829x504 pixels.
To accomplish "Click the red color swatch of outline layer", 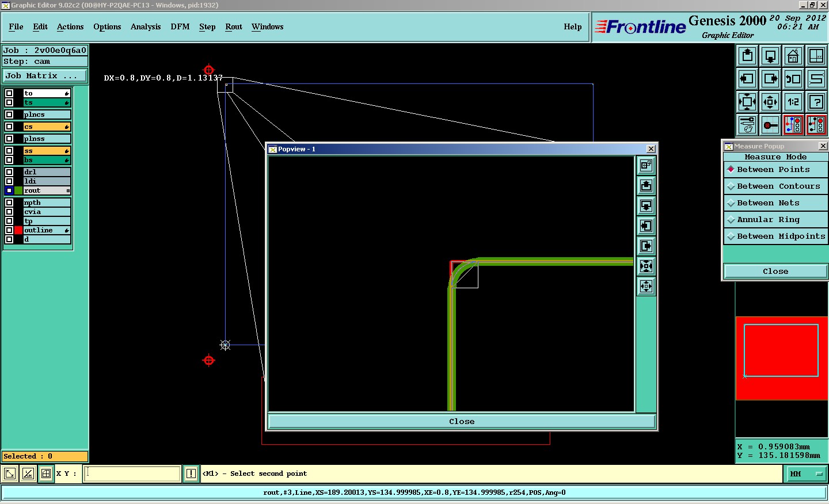I will (18, 230).
